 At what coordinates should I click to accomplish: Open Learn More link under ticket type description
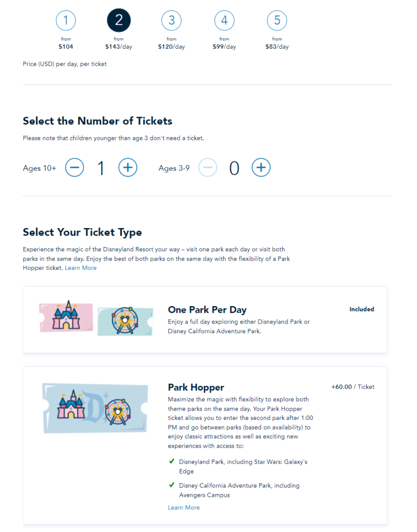pyautogui.click(x=81, y=268)
